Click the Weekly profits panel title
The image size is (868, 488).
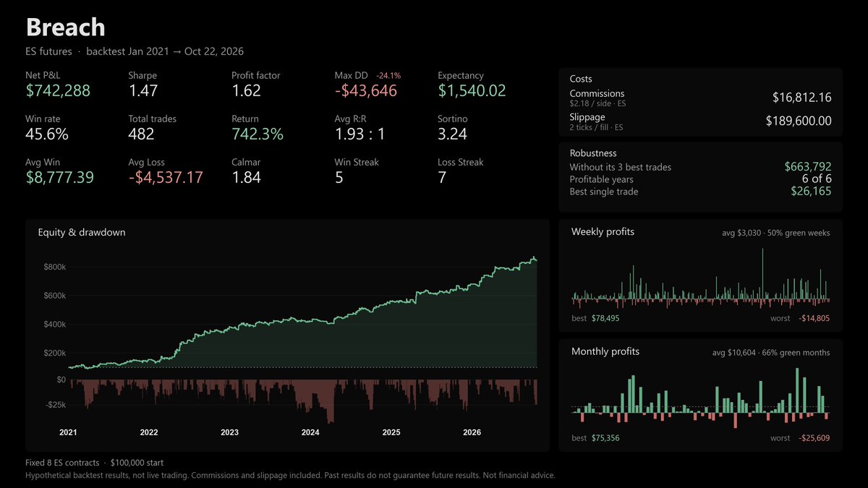pyautogui.click(x=603, y=232)
